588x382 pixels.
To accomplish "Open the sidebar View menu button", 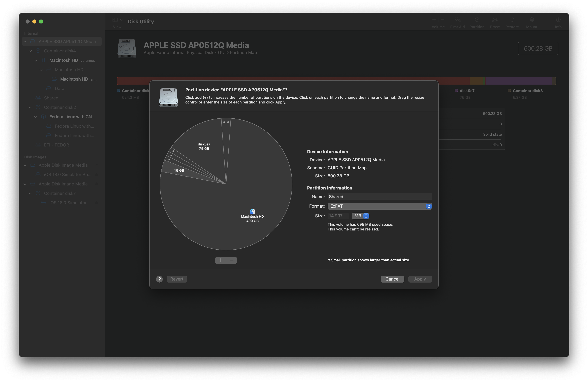I will coord(117,20).
